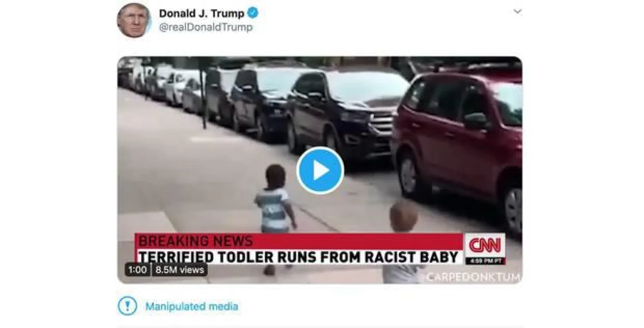Click the 1:00 video duration badge
This screenshot has width=644, height=328.
click(137, 270)
